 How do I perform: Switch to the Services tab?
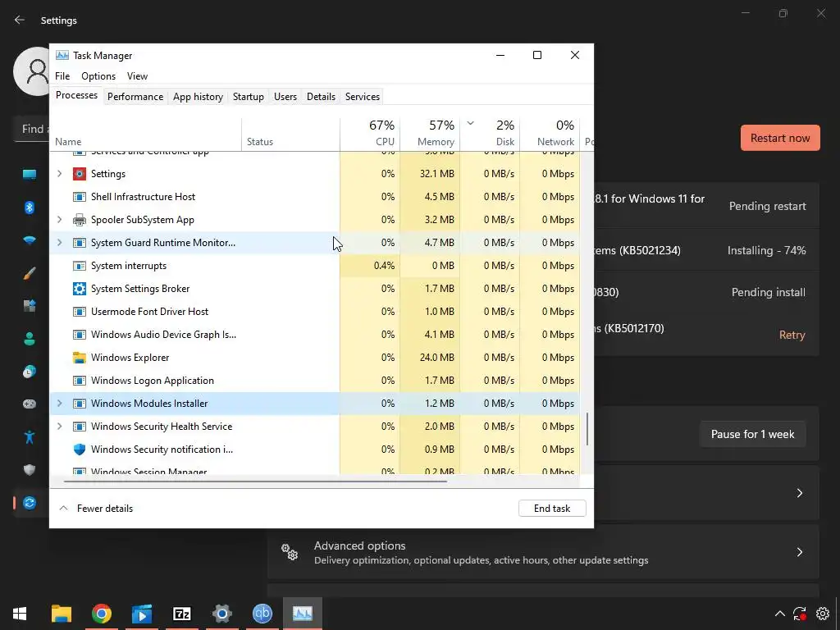[x=362, y=97]
